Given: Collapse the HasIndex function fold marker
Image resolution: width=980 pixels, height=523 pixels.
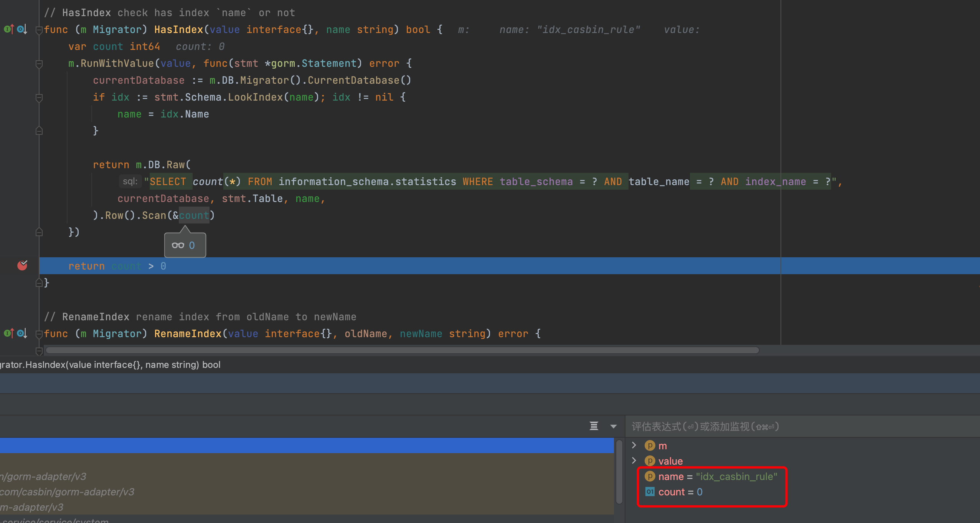Looking at the screenshot, I should coord(39,30).
